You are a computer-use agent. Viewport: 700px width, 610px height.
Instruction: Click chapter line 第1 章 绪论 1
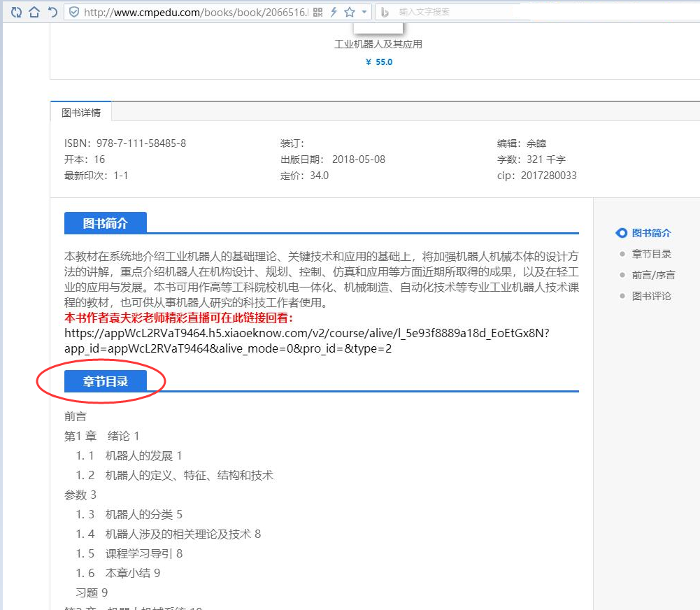click(102, 436)
